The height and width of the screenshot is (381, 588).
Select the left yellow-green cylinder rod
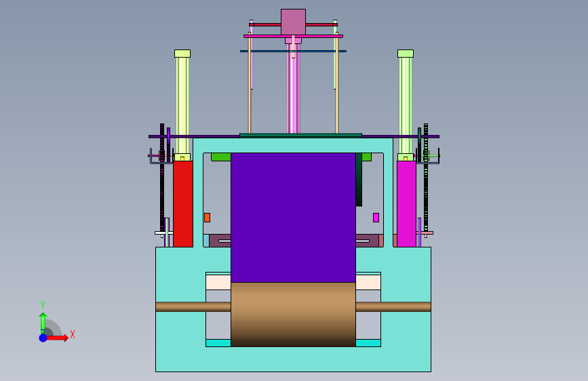coord(182,105)
